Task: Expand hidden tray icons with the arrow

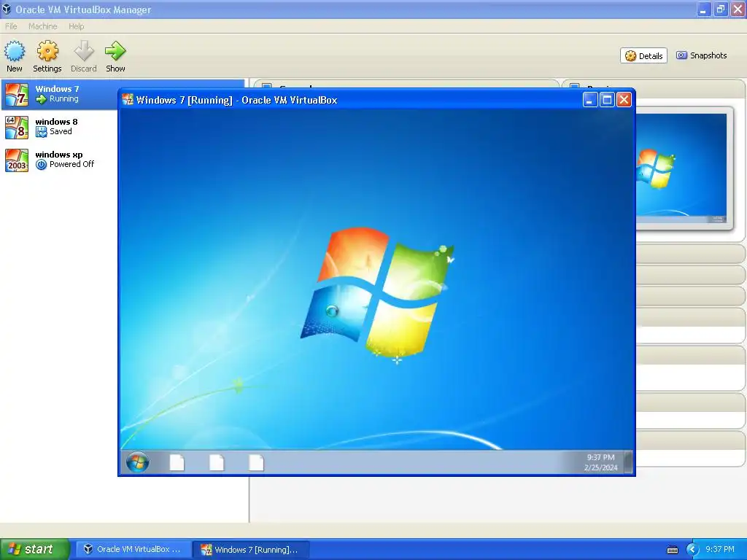Action: click(692, 549)
